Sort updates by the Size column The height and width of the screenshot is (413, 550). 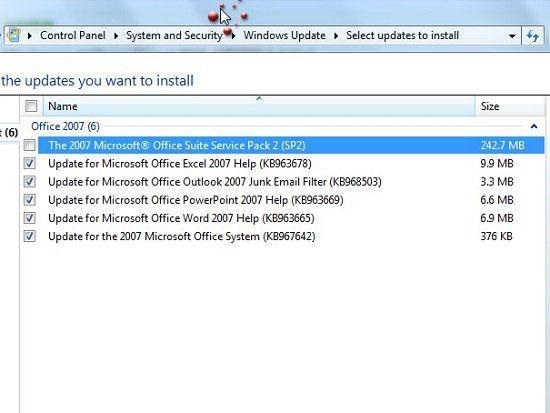(510, 106)
